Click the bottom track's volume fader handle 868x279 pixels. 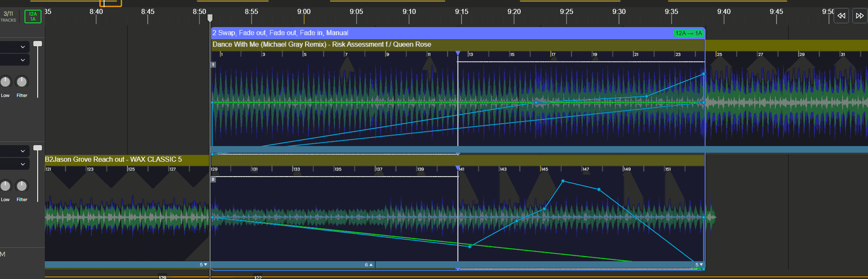point(38,148)
